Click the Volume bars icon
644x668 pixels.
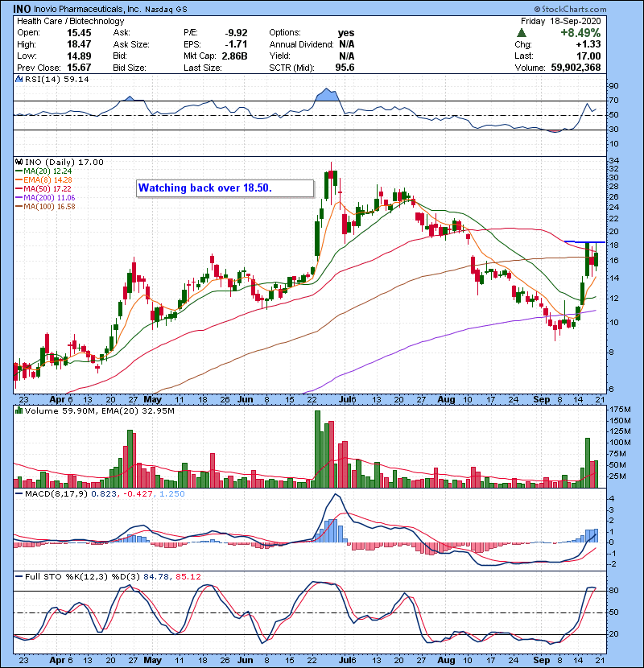pyautogui.click(x=19, y=410)
